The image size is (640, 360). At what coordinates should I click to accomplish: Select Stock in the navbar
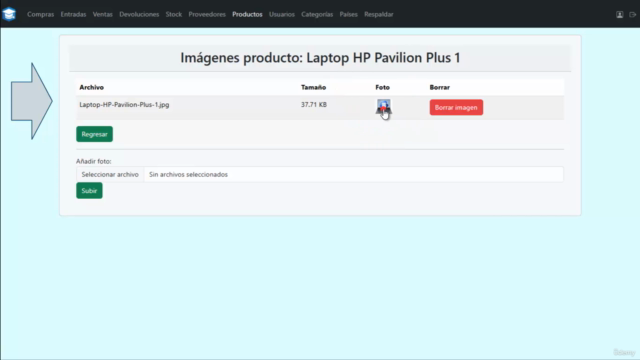(174, 14)
